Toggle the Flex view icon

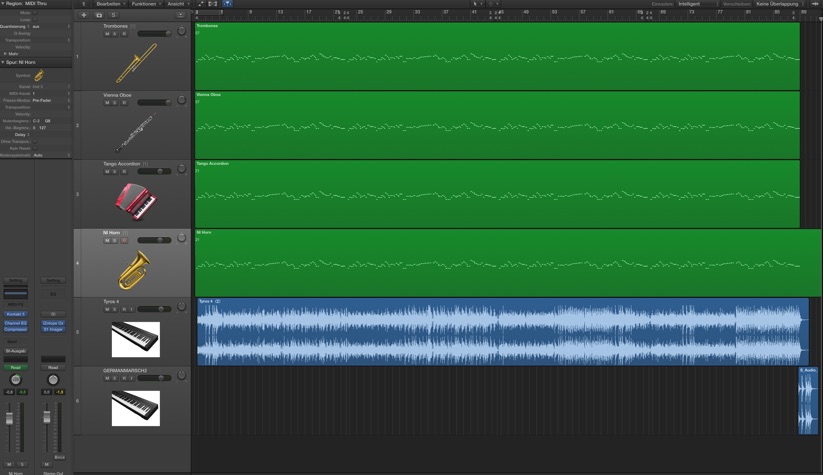[213, 4]
